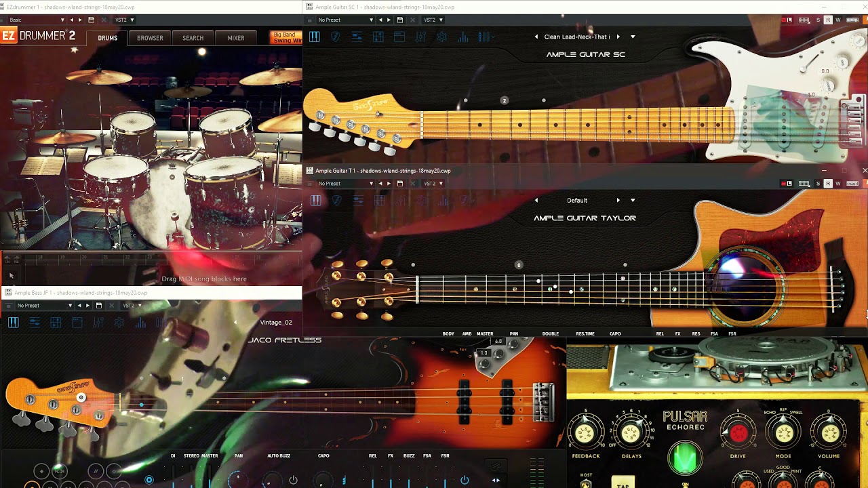Viewport: 868px width, 488px height.
Task: Open the Ample Bass sliders panel icon
Action: pyautogui.click(x=35, y=323)
